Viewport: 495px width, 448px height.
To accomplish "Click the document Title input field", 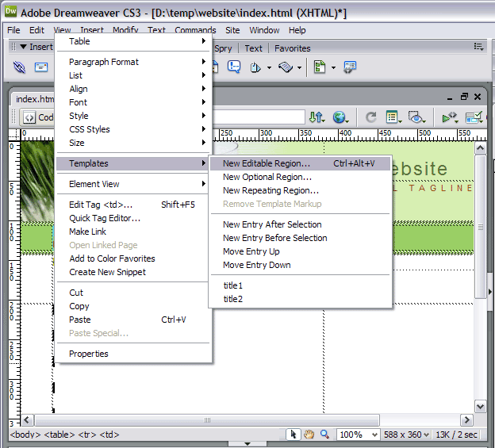I will [x=259, y=117].
